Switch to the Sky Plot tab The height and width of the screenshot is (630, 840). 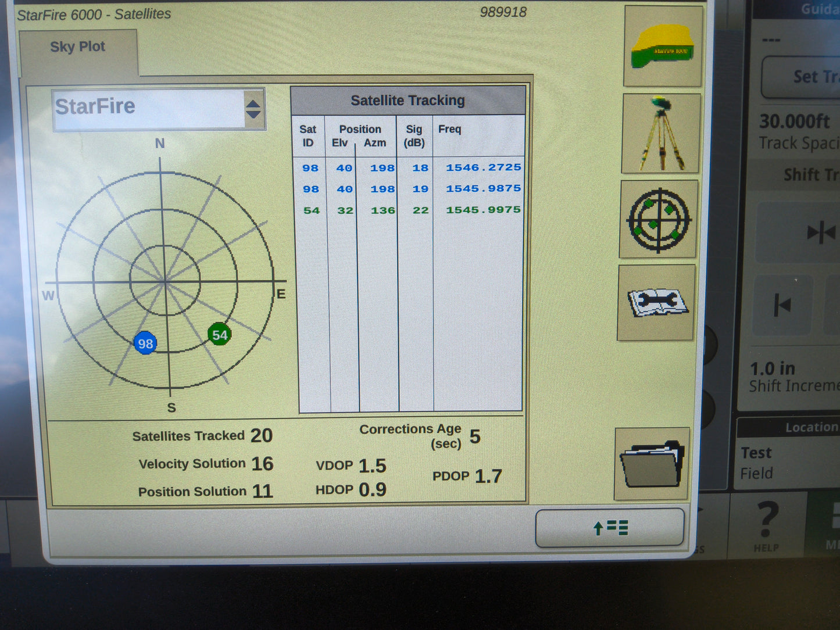point(77,46)
